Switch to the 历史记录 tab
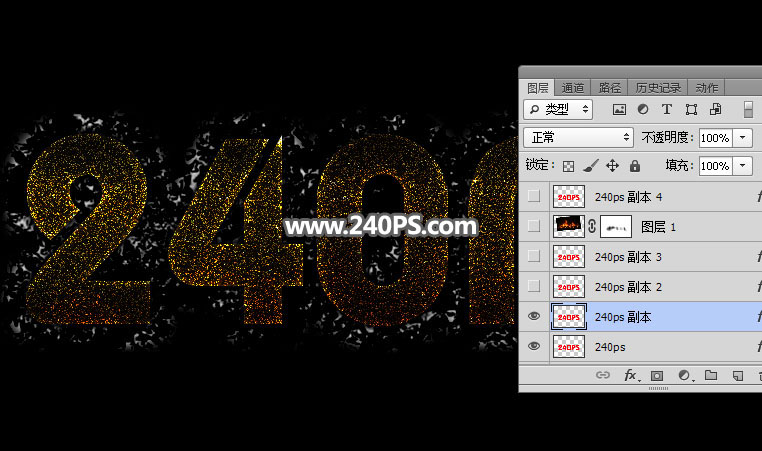The height and width of the screenshot is (451, 762). 658,88
